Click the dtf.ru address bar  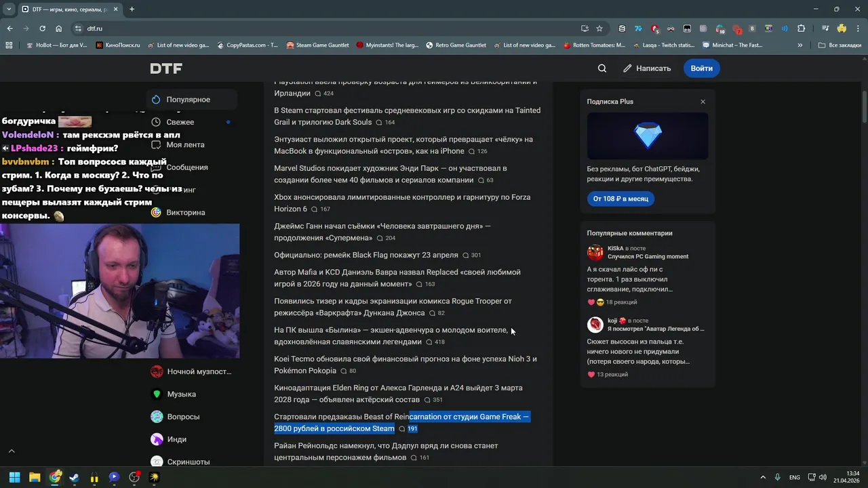[325, 28]
